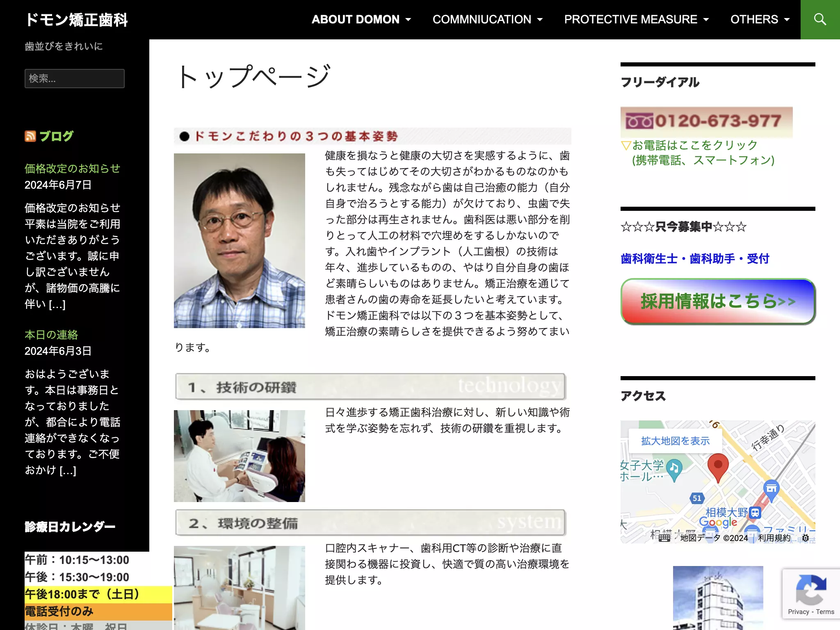Click 拡大地図を表示 on the map
Image resolution: width=840 pixels, height=630 pixels.
click(x=675, y=441)
